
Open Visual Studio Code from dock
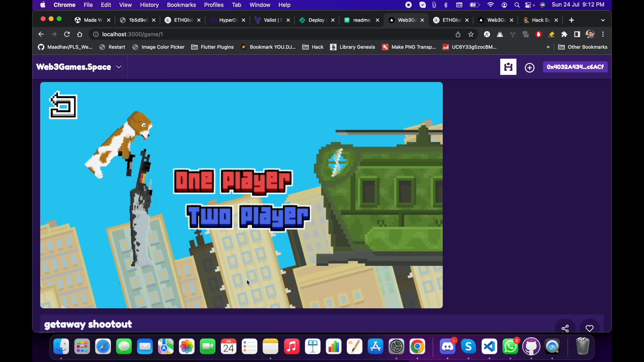pos(490,347)
